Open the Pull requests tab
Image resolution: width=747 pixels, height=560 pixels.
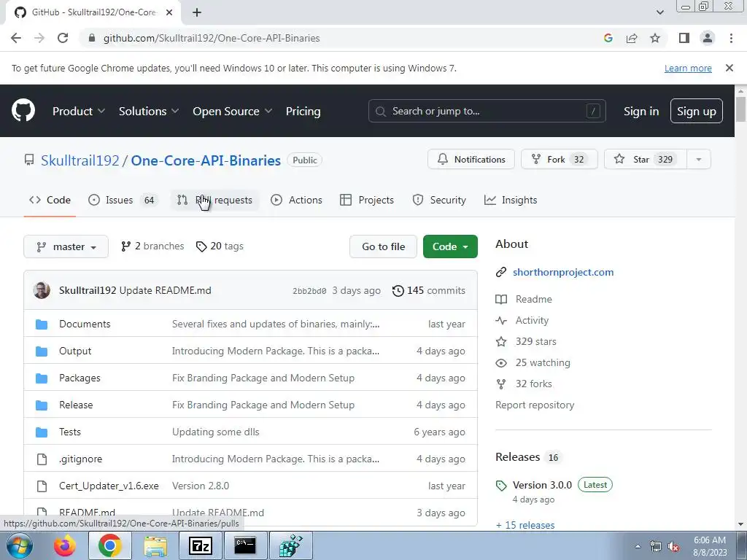(x=215, y=200)
